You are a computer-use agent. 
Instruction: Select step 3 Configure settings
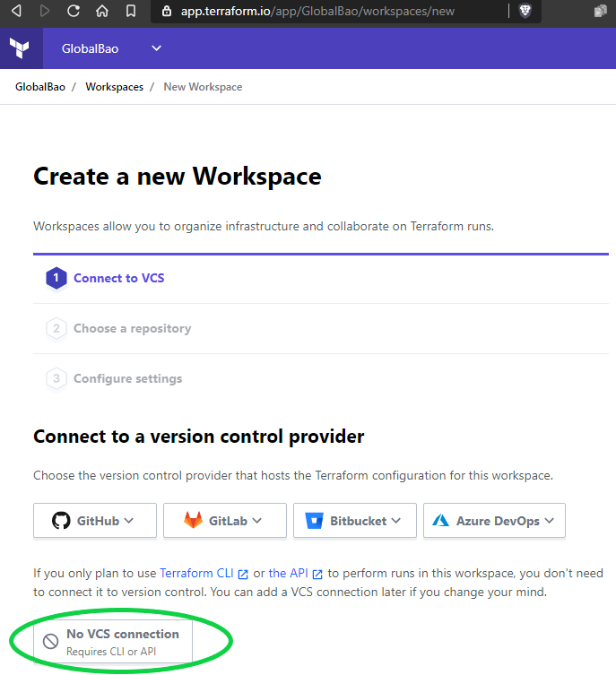128,379
